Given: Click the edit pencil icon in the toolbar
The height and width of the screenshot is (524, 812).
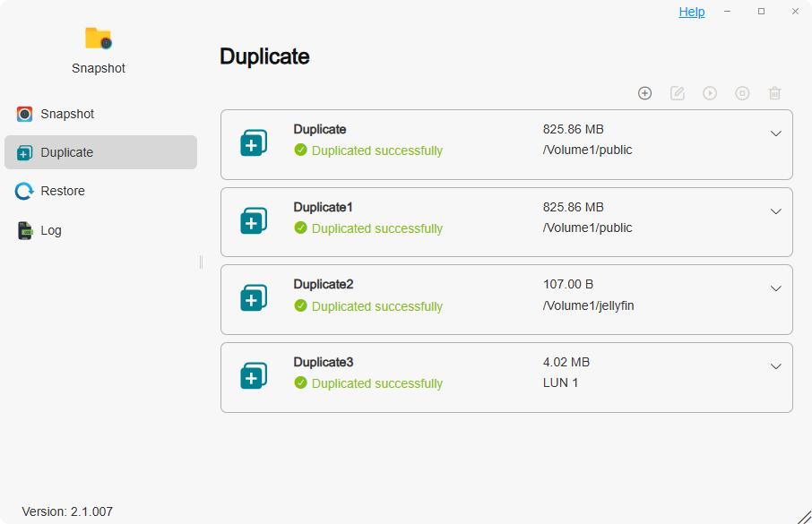Looking at the screenshot, I should pos(678,93).
